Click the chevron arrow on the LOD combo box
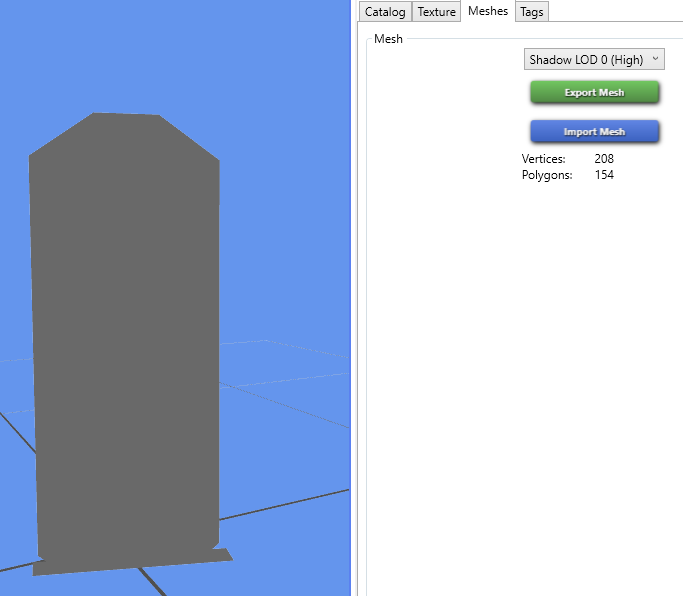This screenshot has width=683, height=596. (x=655, y=60)
